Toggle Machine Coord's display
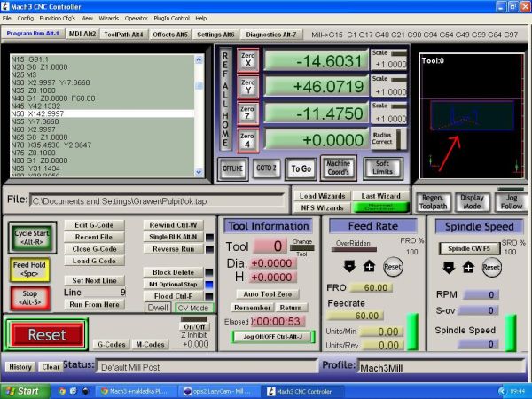Image resolution: width=532 pixels, height=399 pixels. 339,168
